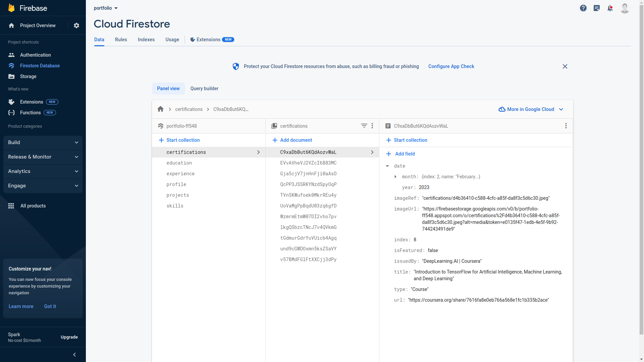Expand the month map field
The image size is (644, 362).
pyautogui.click(x=395, y=177)
